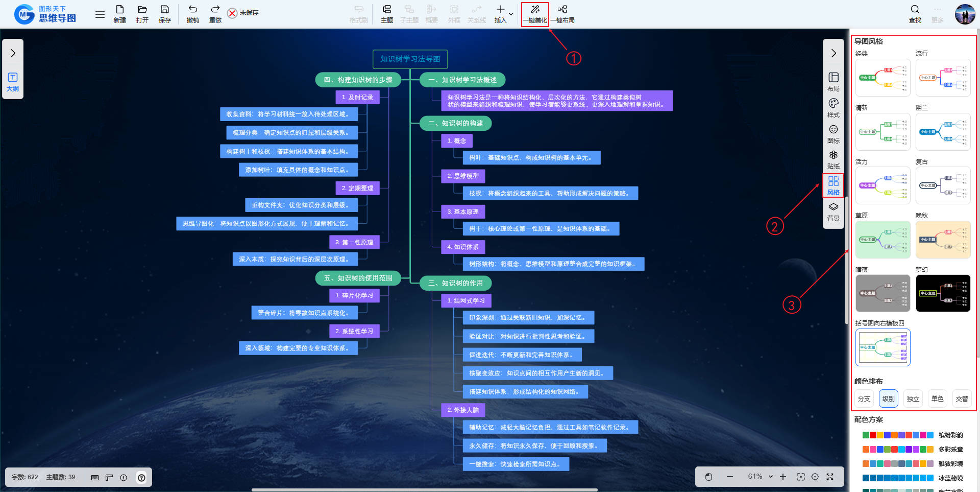Click the 撤销 undo icon
This screenshot has height=492, width=980.
click(x=192, y=10)
